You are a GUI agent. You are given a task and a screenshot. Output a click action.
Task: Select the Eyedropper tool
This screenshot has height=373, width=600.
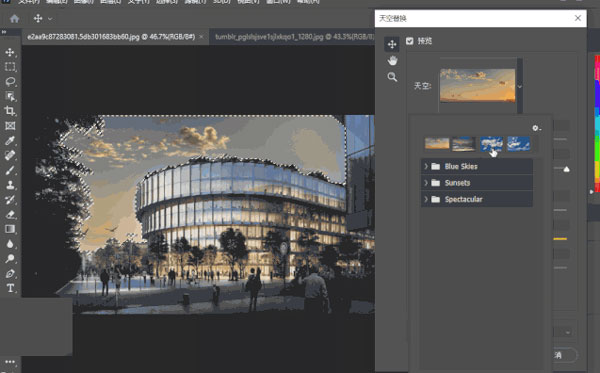(x=10, y=140)
